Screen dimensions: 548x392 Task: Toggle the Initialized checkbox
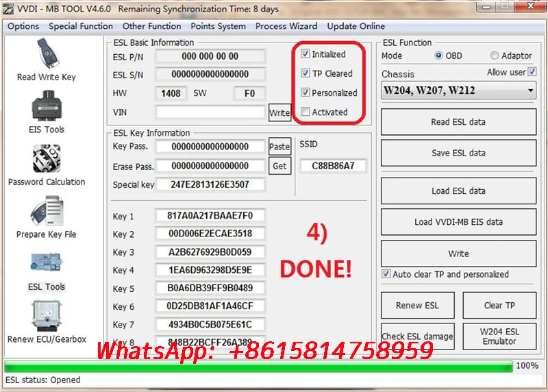coord(305,54)
